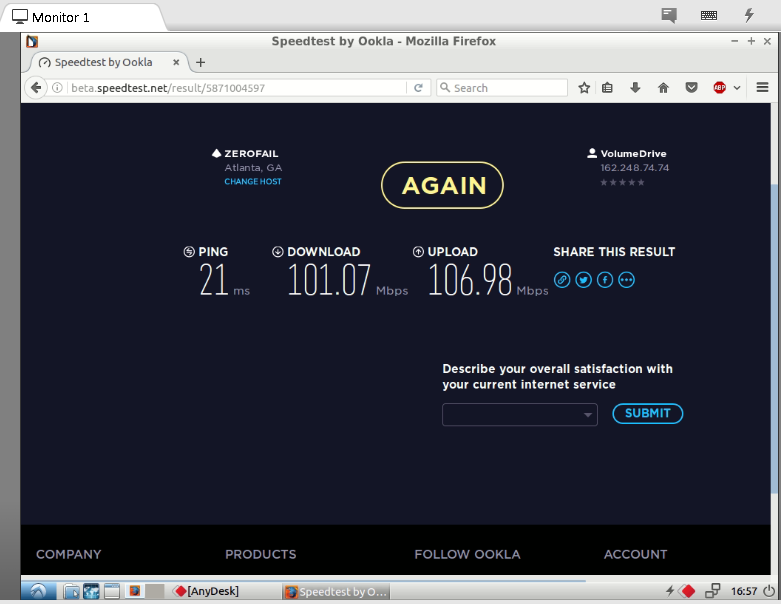Click show desktop window icon in taskbar
Image resolution: width=781 pixels, height=604 pixels.
coord(112,591)
